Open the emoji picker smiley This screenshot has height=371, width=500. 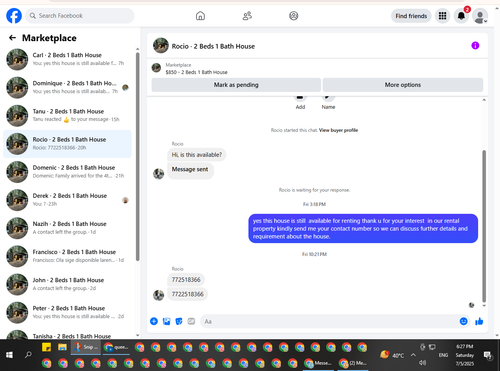[x=463, y=321]
